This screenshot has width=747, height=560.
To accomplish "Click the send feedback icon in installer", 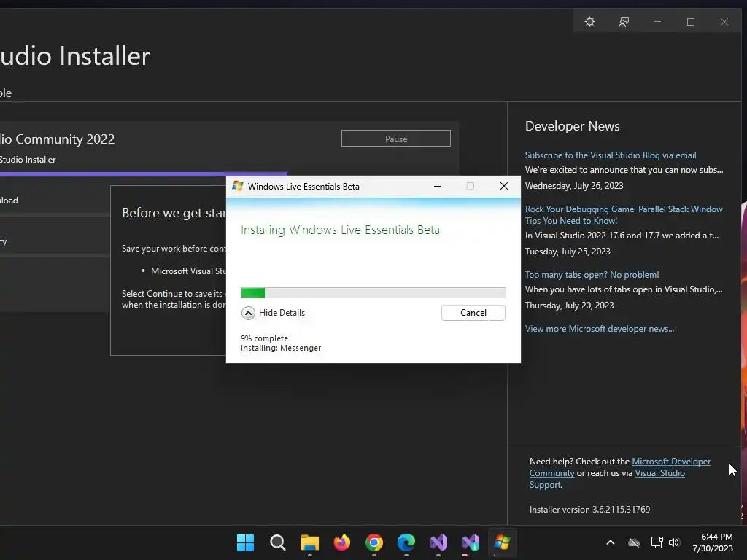I will 624,22.
